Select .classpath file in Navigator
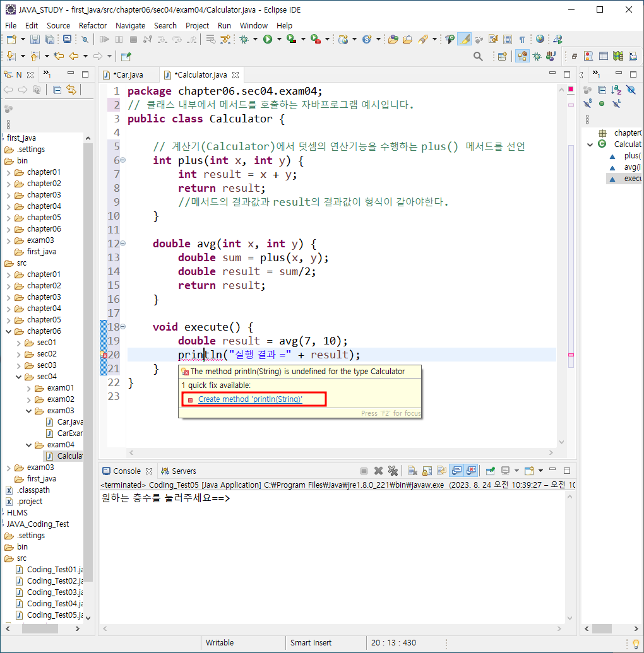This screenshot has height=653, width=644. click(28, 490)
